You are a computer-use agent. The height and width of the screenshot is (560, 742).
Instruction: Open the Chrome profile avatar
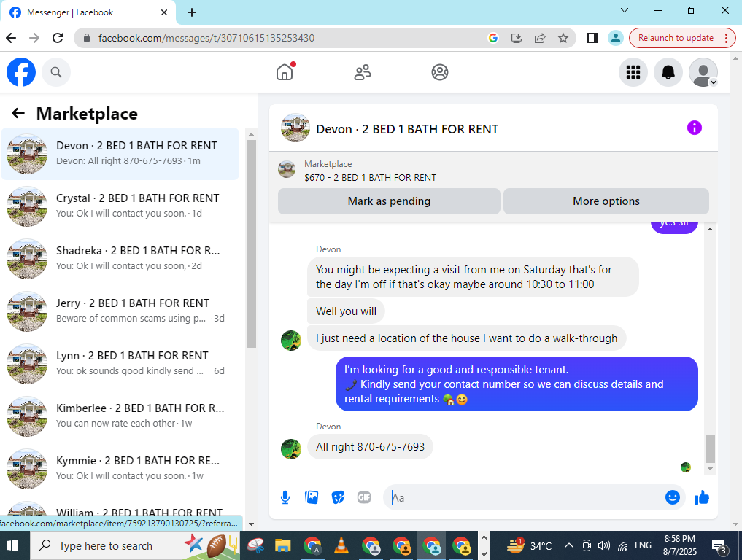616,38
